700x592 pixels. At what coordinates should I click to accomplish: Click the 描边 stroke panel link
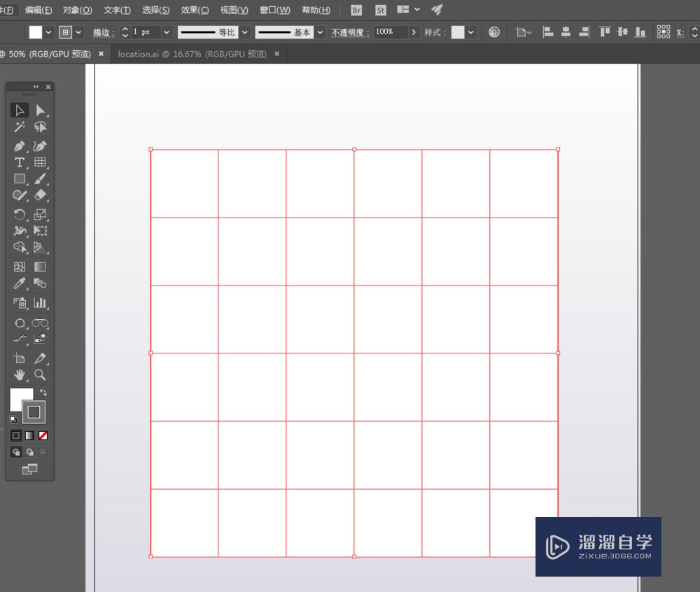click(104, 33)
